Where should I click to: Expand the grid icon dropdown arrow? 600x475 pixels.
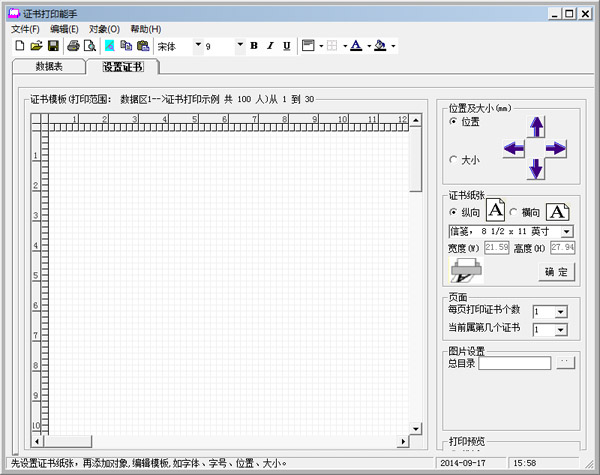click(345, 46)
